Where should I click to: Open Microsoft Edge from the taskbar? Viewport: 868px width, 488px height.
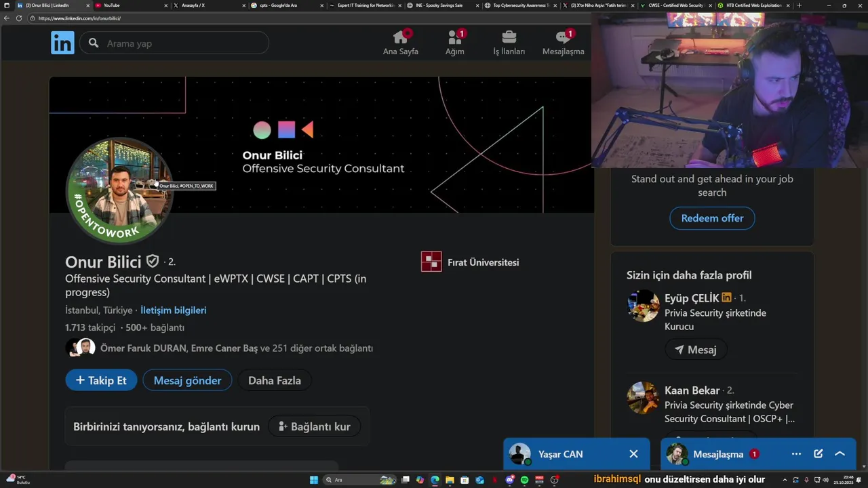click(435, 480)
